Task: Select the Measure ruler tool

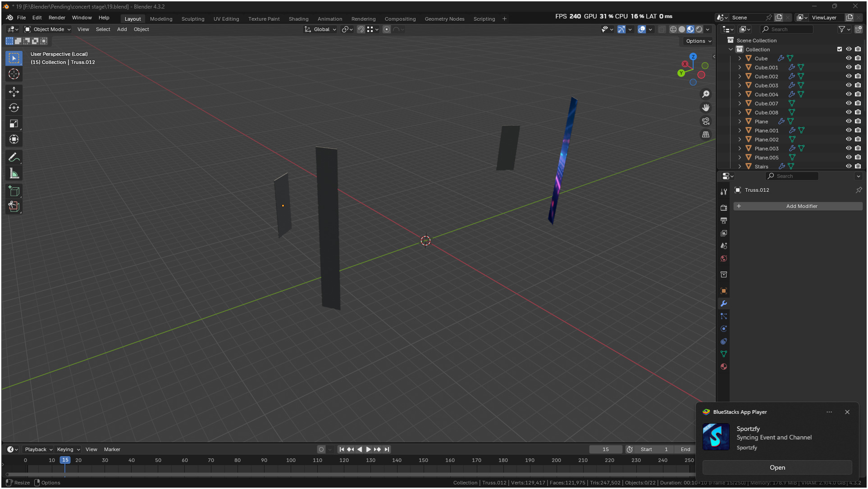Action: 14,174
